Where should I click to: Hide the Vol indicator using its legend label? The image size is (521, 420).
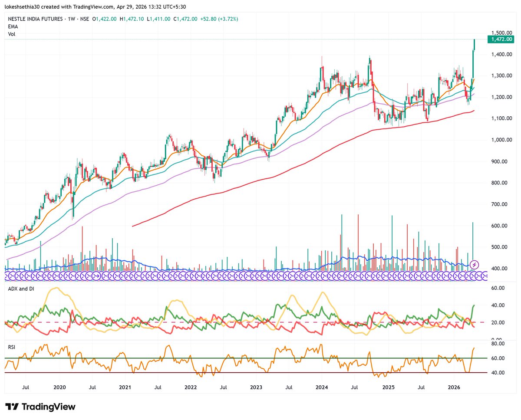coord(12,34)
